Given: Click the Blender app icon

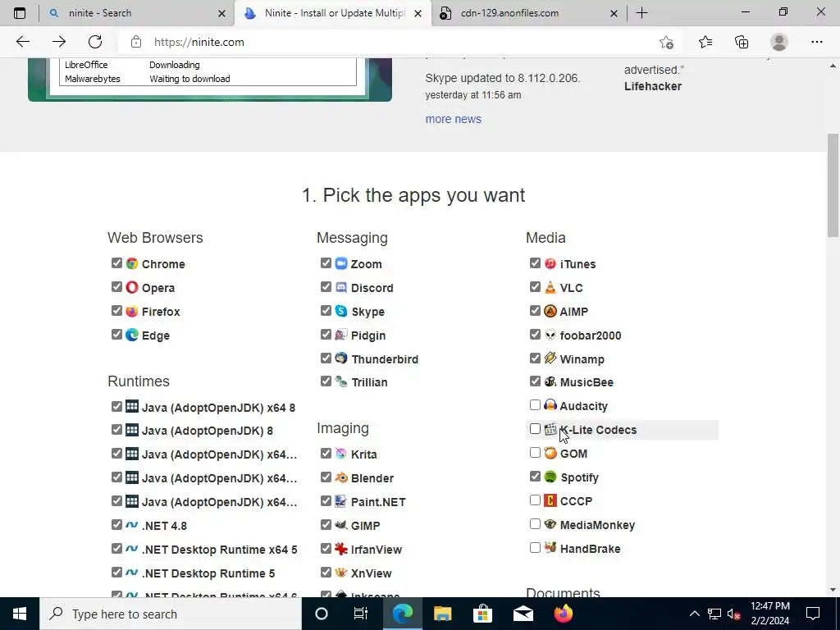Looking at the screenshot, I should pyautogui.click(x=341, y=477).
